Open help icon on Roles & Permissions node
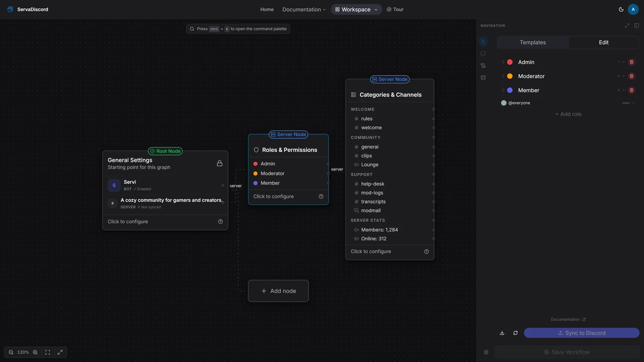644x362 pixels. (x=321, y=196)
